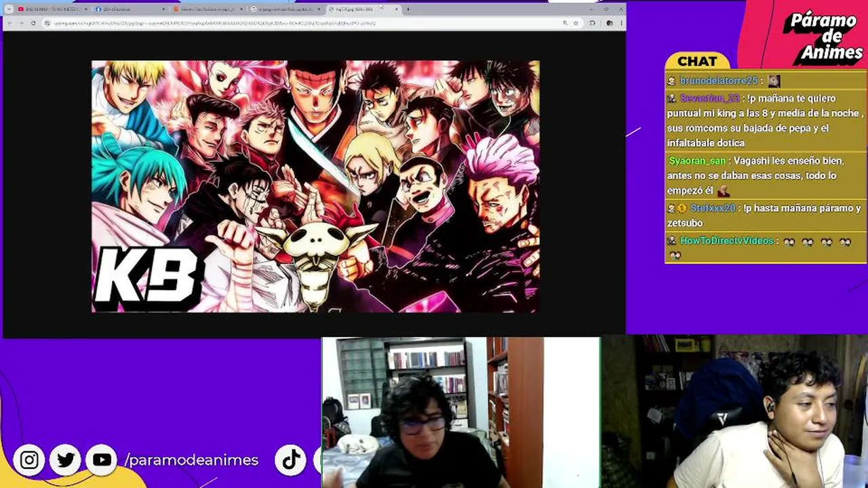
Task: Click the Páramo de Animes logo
Action: (825, 37)
